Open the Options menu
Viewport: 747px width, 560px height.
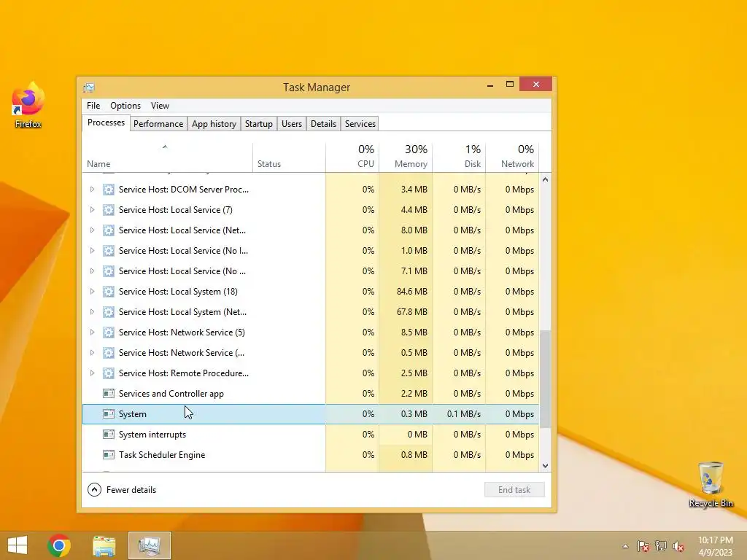coord(125,106)
